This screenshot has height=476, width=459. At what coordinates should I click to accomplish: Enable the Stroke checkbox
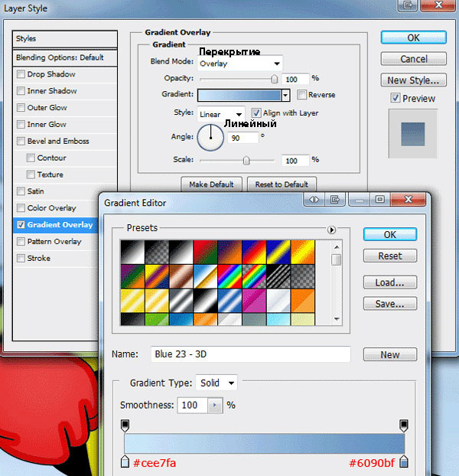[21, 258]
